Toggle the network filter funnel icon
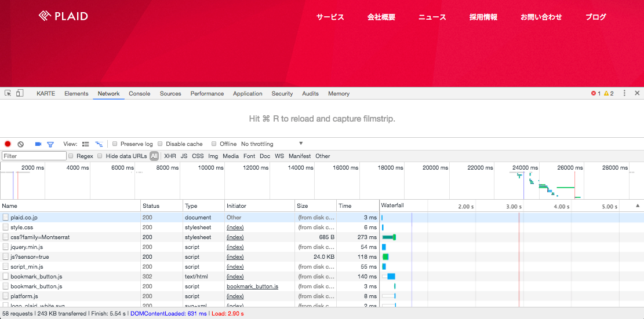 [x=50, y=144]
